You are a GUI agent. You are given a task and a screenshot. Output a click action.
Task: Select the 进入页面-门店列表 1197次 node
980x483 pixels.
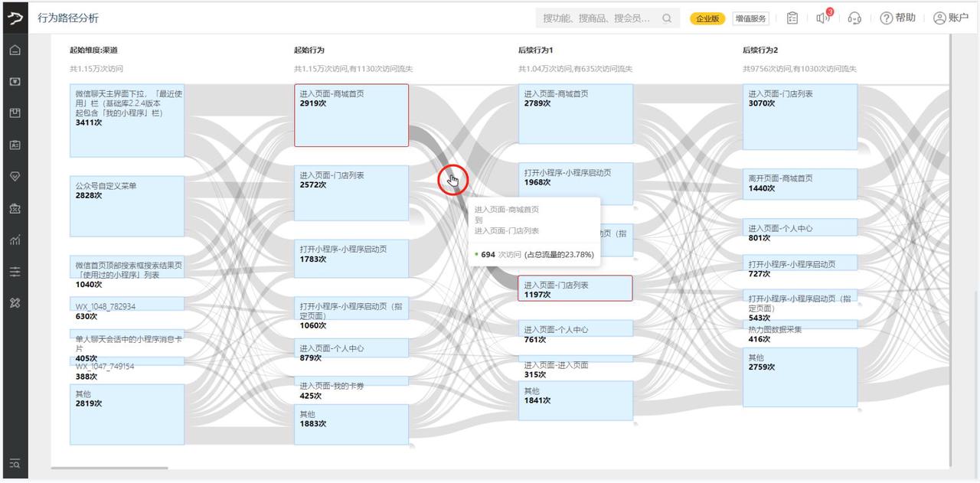[576, 288]
